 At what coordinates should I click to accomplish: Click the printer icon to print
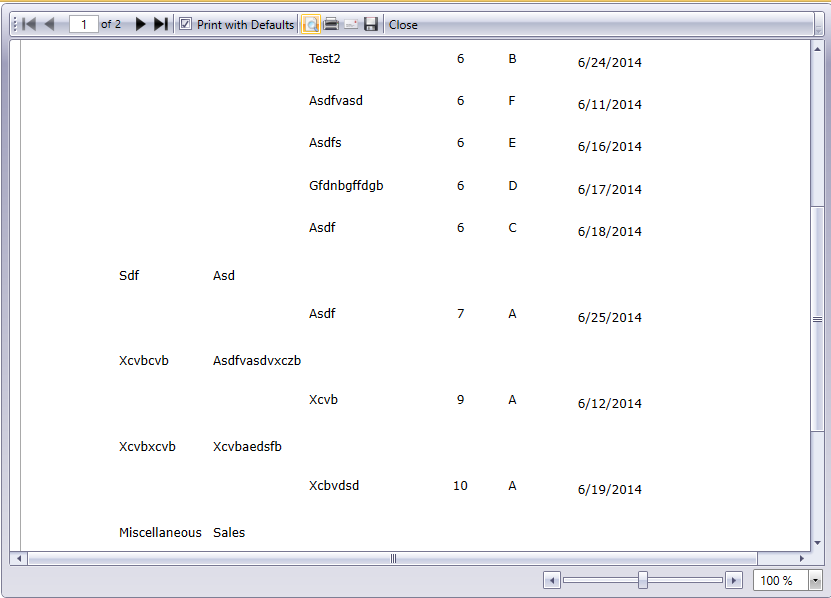[x=331, y=24]
